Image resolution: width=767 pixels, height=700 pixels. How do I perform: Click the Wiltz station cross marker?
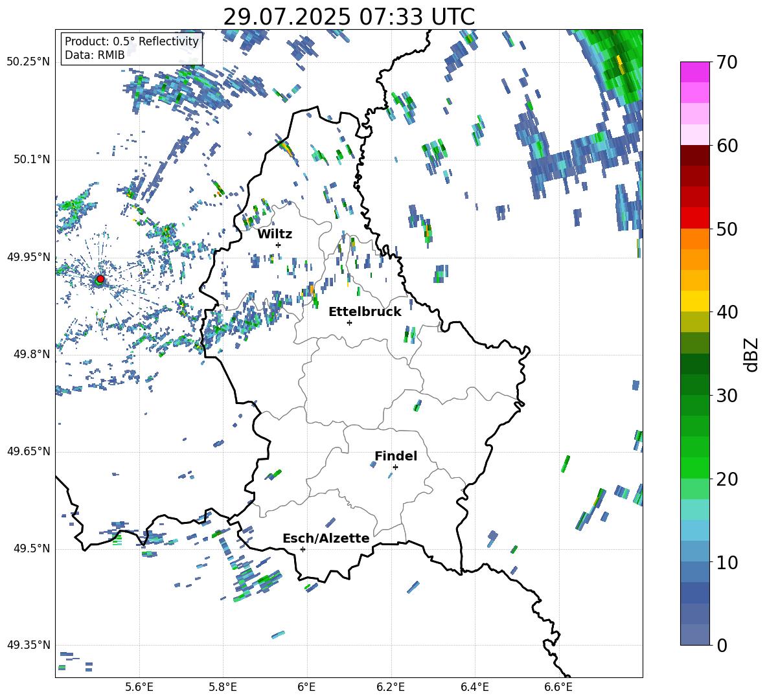coord(279,245)
